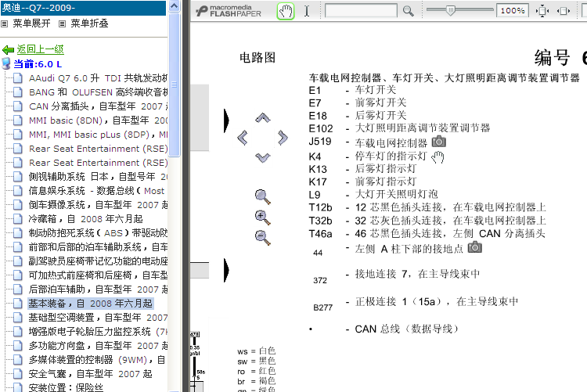
Task: Click document icon beside CAN 分离插头
Action: click(17, 106)
